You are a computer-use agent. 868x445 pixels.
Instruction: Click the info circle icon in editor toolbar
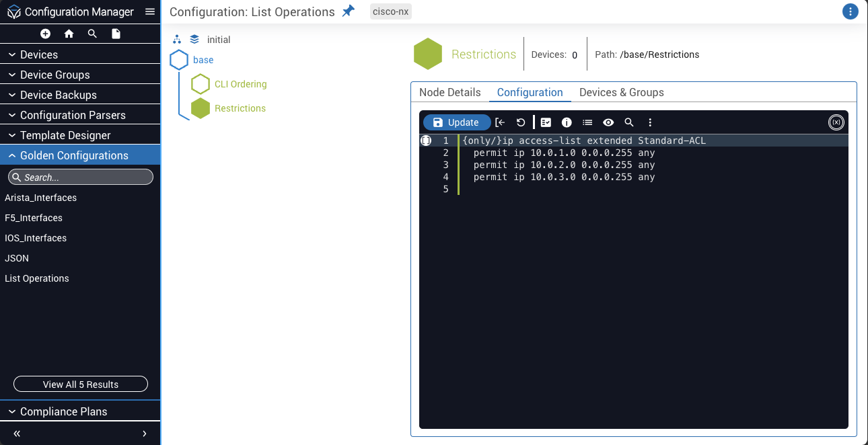[567, 122]
